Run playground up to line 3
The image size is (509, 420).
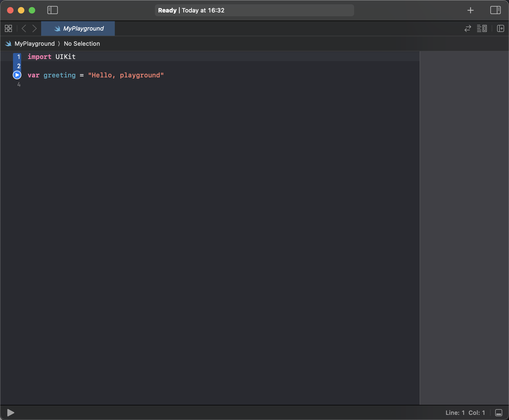point(17,75)
